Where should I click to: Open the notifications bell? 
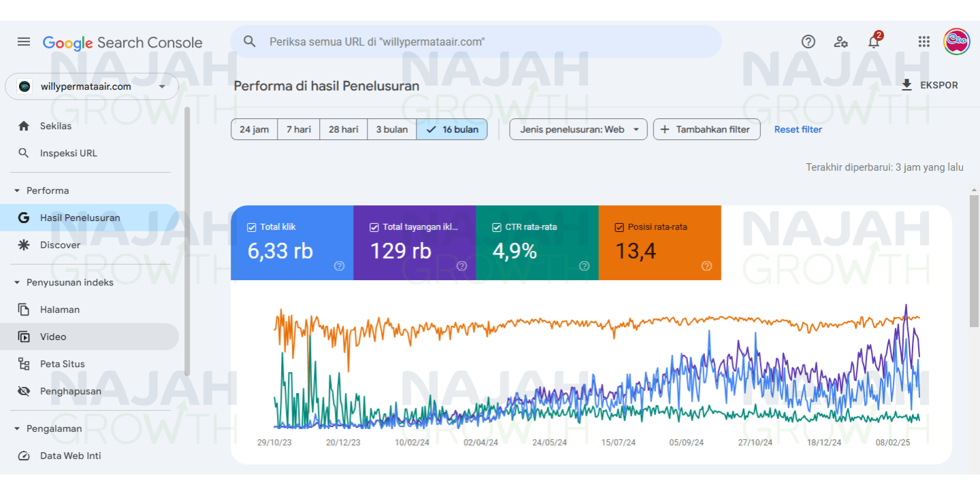click(x=874, y=41)
